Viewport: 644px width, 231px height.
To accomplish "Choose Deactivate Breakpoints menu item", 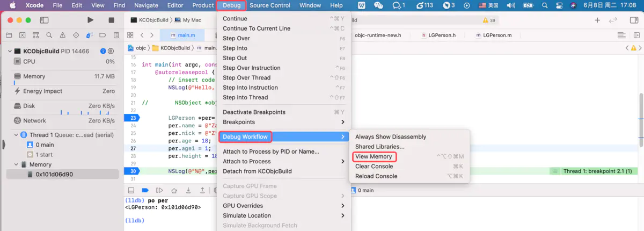I will 283,112.
